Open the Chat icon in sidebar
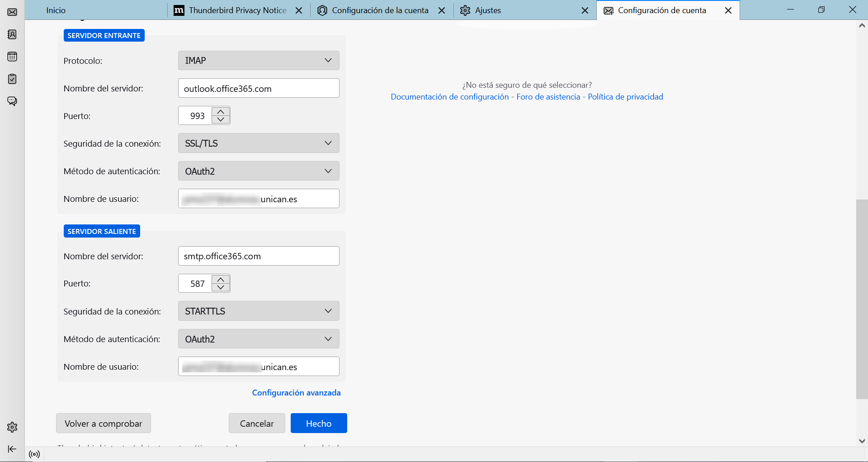Viewport: 868px width, 462px height. click(x=12, y=101)
